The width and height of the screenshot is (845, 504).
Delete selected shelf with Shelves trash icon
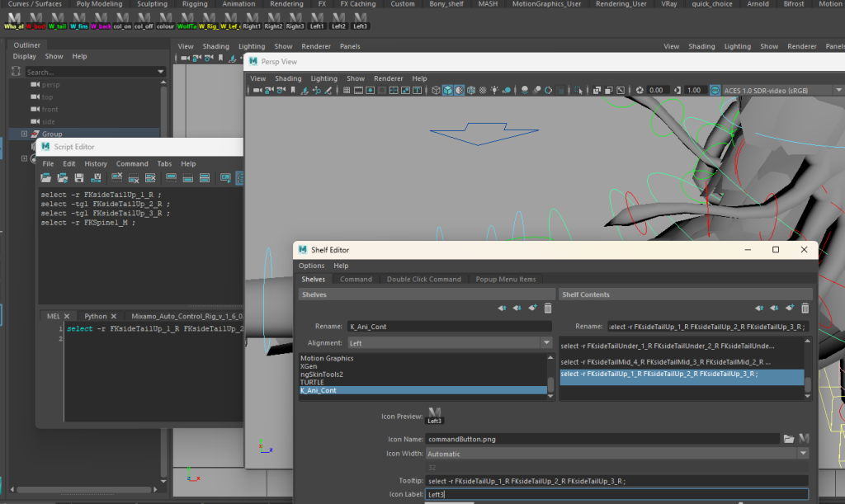548,308
